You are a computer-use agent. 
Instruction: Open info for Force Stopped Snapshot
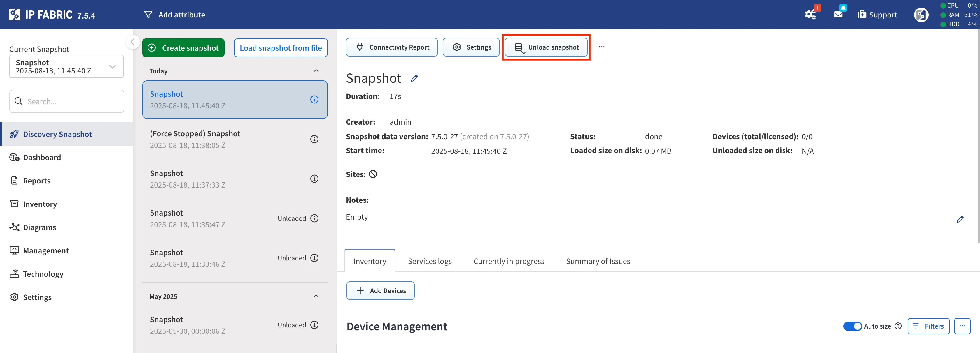tap(314, 139)
